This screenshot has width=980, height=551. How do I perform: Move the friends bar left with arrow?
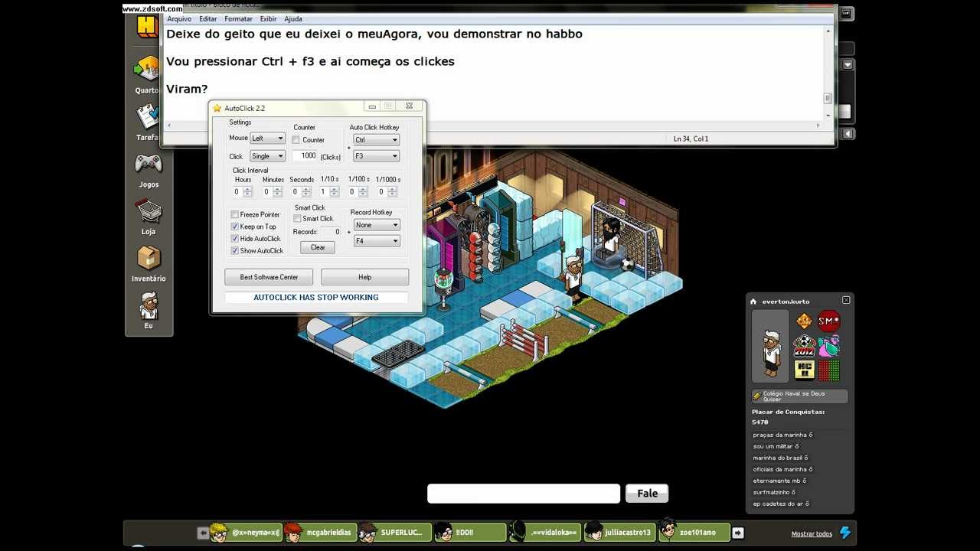pyautogui.click(x=203, y=533)
